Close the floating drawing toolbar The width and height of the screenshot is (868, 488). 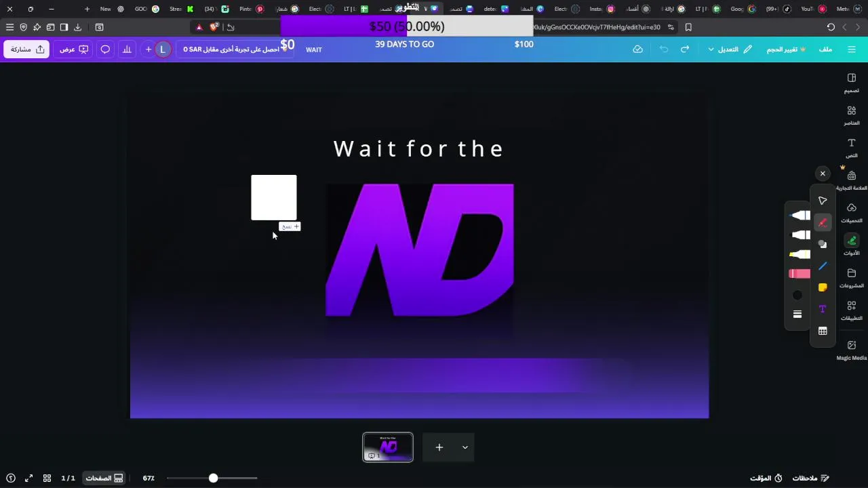[x=823, y=174]
